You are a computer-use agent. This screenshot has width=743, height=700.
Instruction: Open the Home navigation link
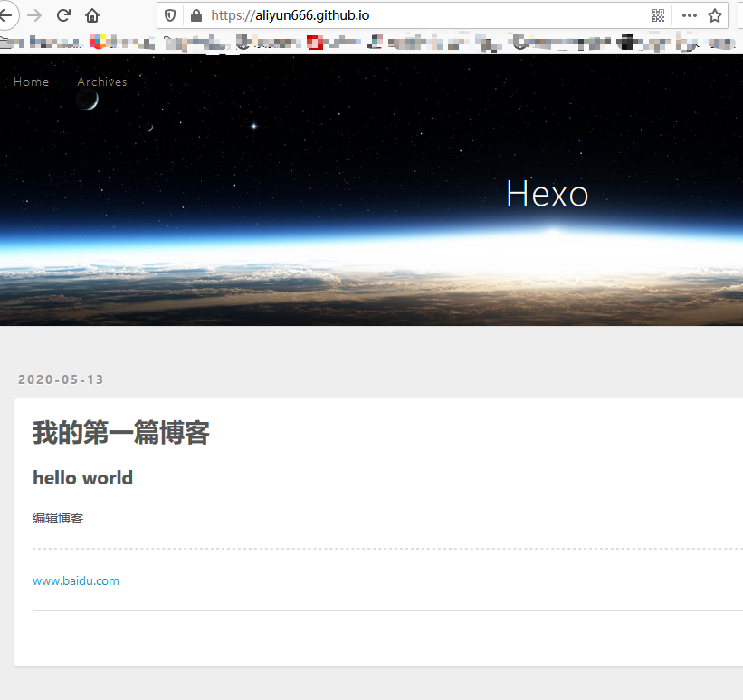coord(32,82)
